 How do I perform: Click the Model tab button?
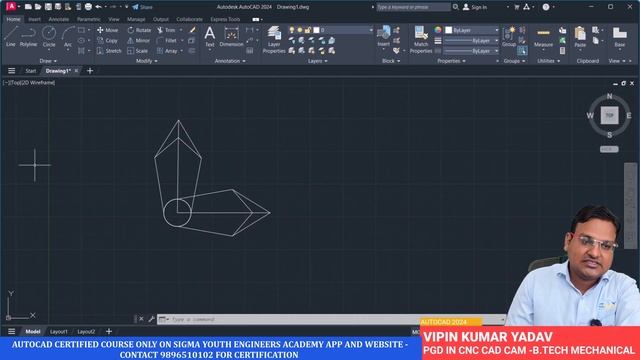point(33,331)
